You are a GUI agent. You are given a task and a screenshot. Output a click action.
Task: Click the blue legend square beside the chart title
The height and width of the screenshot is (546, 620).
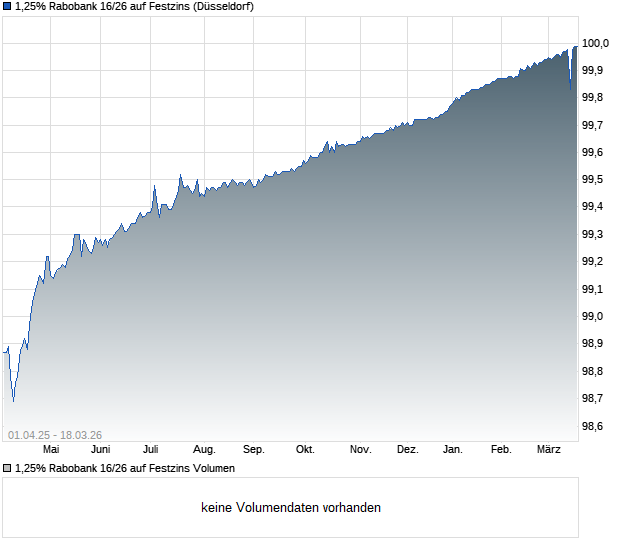point(7,7)
